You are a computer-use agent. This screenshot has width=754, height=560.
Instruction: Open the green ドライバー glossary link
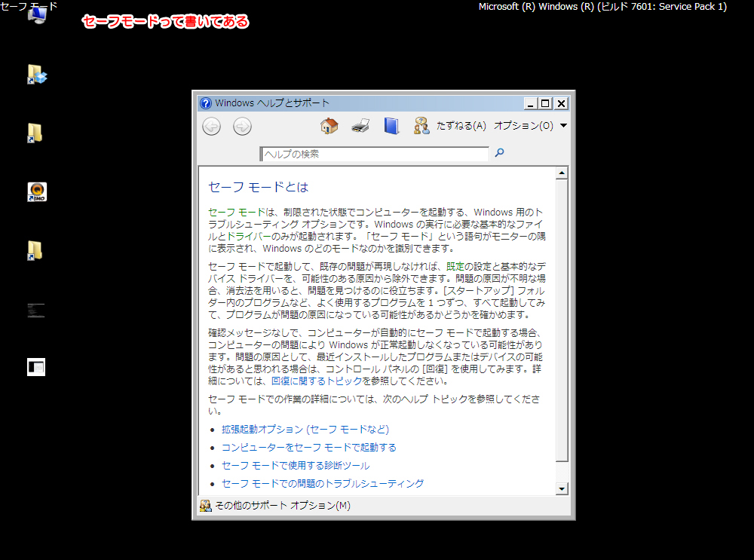[x=249, y=237]
